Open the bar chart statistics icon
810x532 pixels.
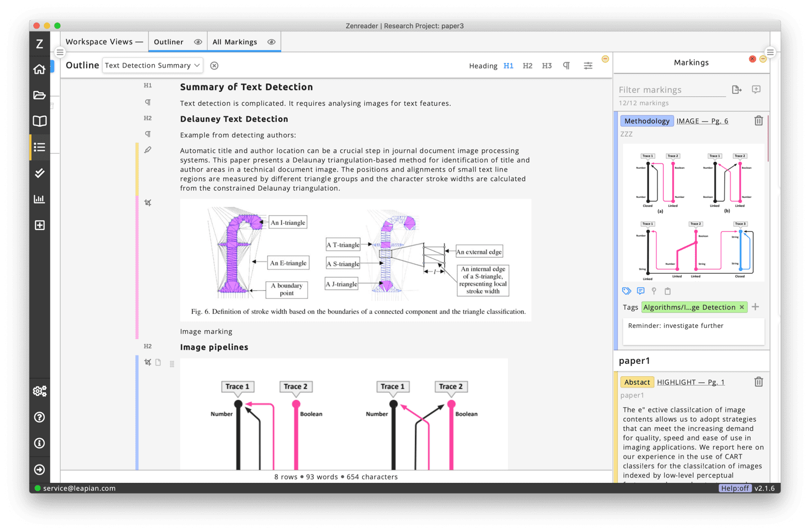[x=39, y=199]
